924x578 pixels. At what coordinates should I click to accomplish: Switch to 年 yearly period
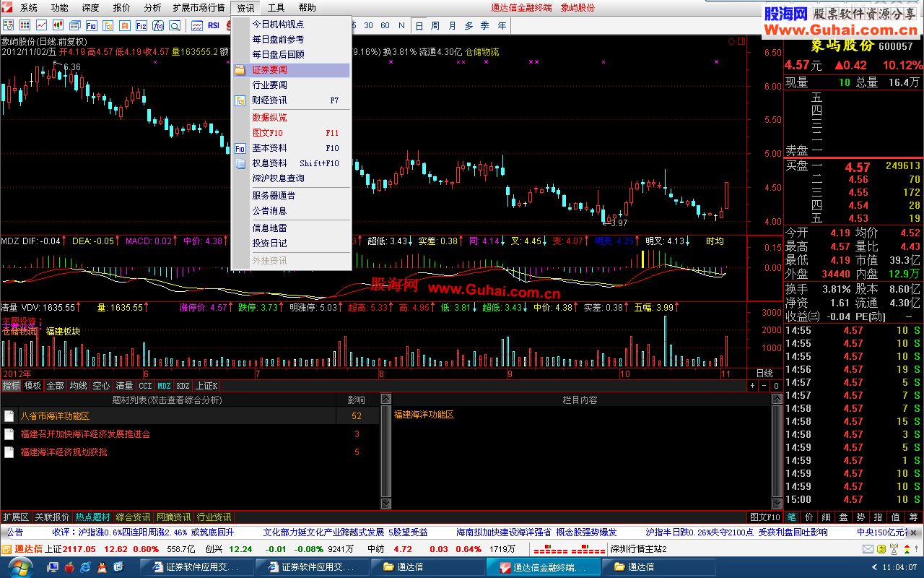tap(502, 25)
